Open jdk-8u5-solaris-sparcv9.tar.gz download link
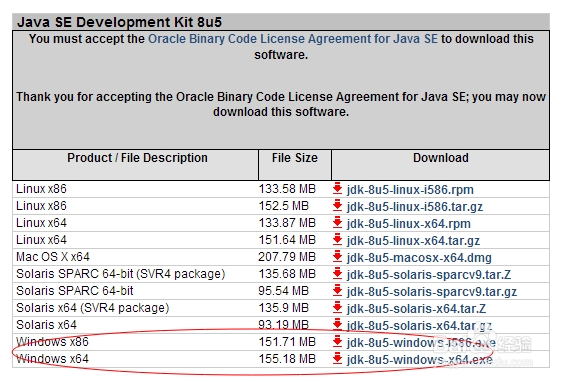This screenshot has height=382, width=564. click(432, 291)
